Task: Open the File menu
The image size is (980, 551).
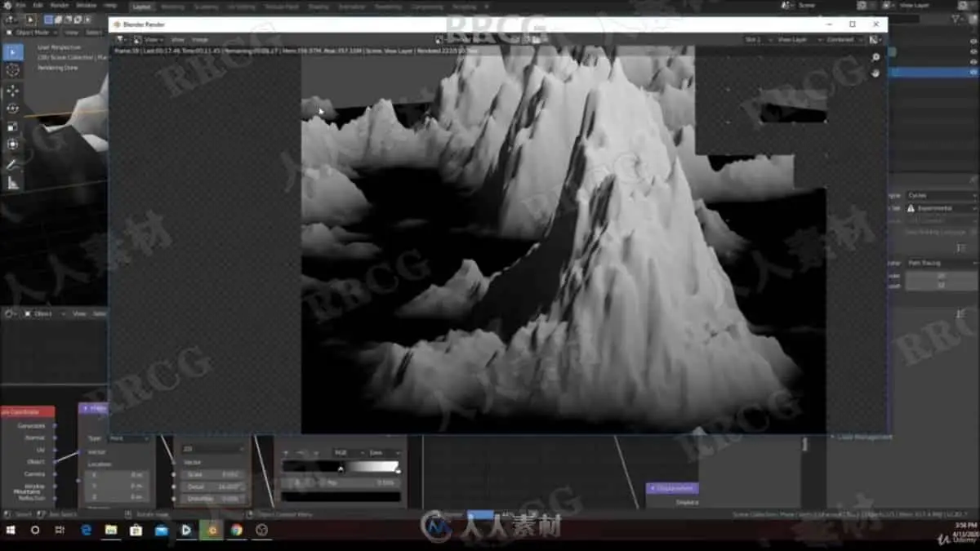Action: [20, 5]
